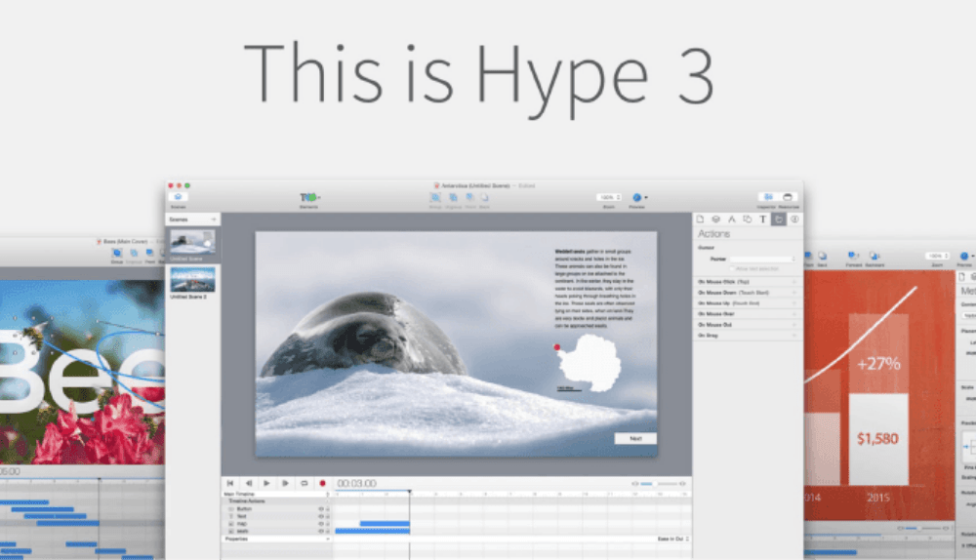
Task: Click the Send to Back toolbar icon
Action: [x=484, y=197]
